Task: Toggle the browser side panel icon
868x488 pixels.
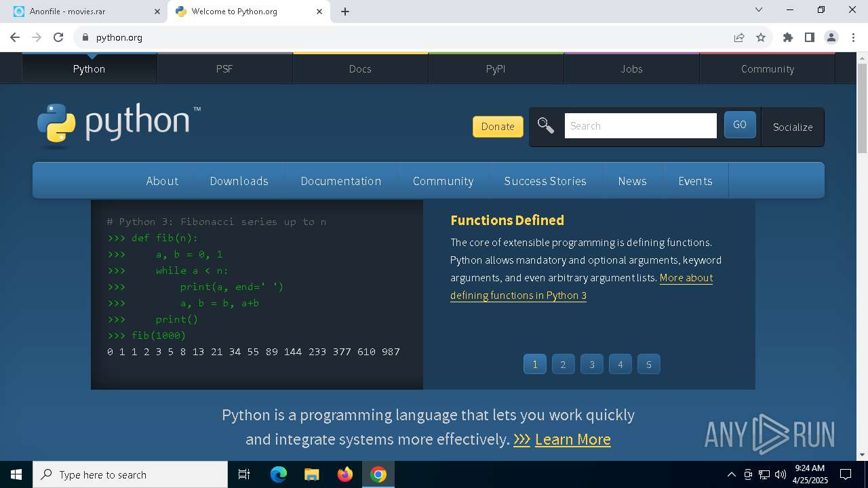Action: point(809,37)
